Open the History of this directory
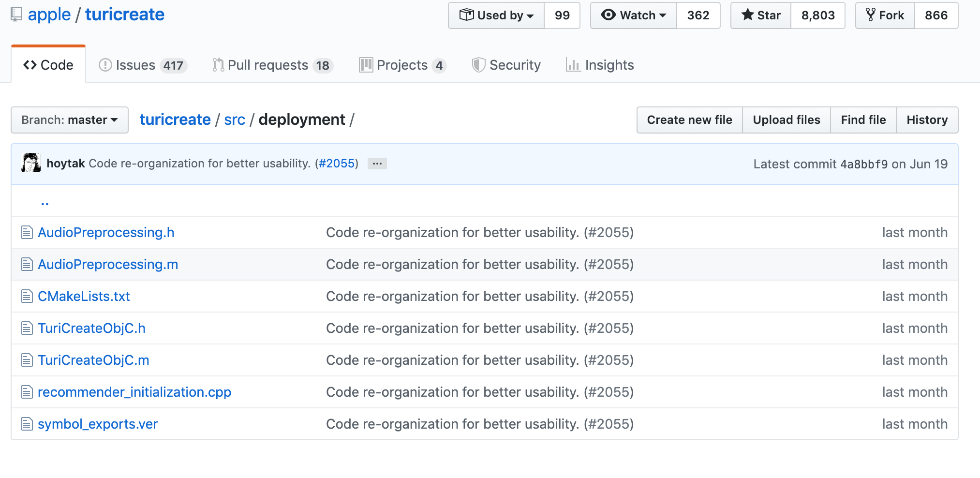The image size is (980, 478). click(927, 119)
